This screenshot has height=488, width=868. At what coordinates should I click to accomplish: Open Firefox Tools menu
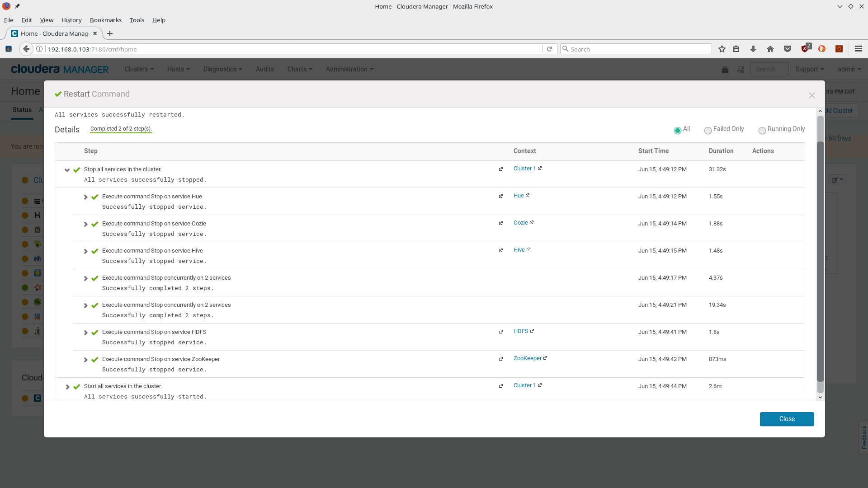[x=137, y=20]
